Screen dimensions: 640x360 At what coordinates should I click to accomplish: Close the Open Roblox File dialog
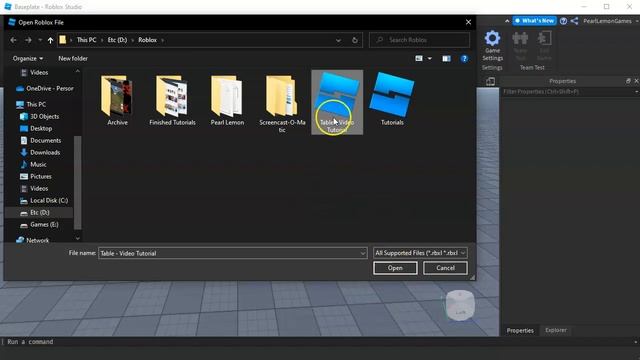[468, 22]
